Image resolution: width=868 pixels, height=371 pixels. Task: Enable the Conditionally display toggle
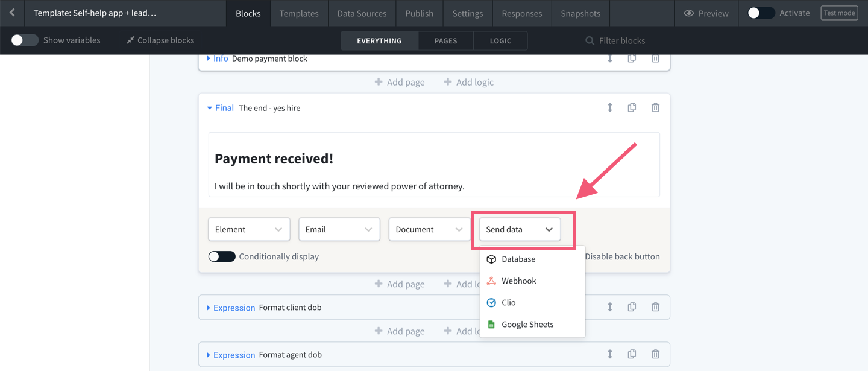pos(221,256)
